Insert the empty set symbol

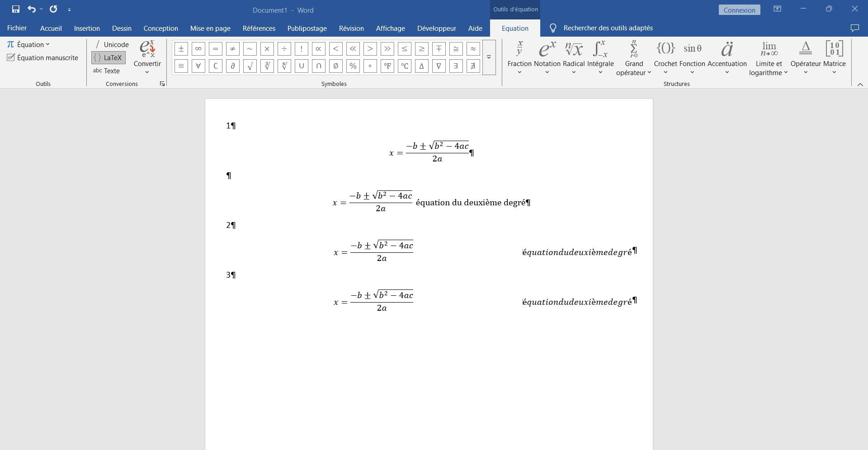[x=335, y=66]
